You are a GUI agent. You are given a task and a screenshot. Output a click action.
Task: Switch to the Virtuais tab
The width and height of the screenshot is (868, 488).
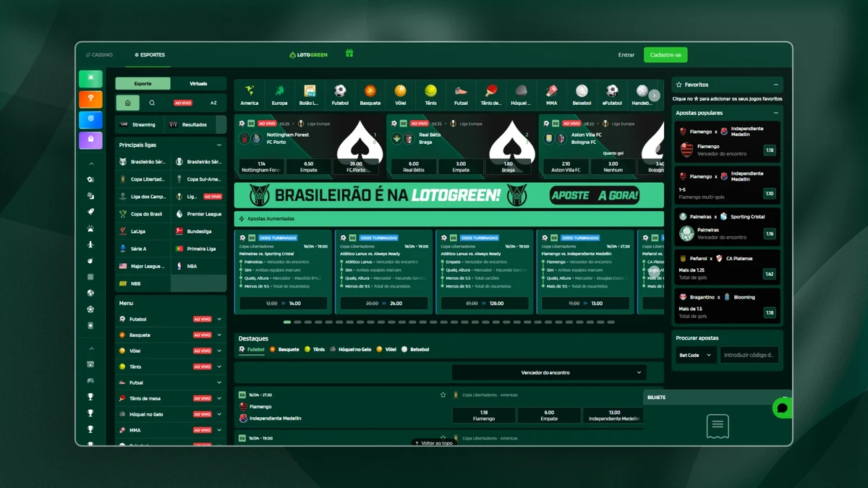pyautogui.click(x=198, y=84)
